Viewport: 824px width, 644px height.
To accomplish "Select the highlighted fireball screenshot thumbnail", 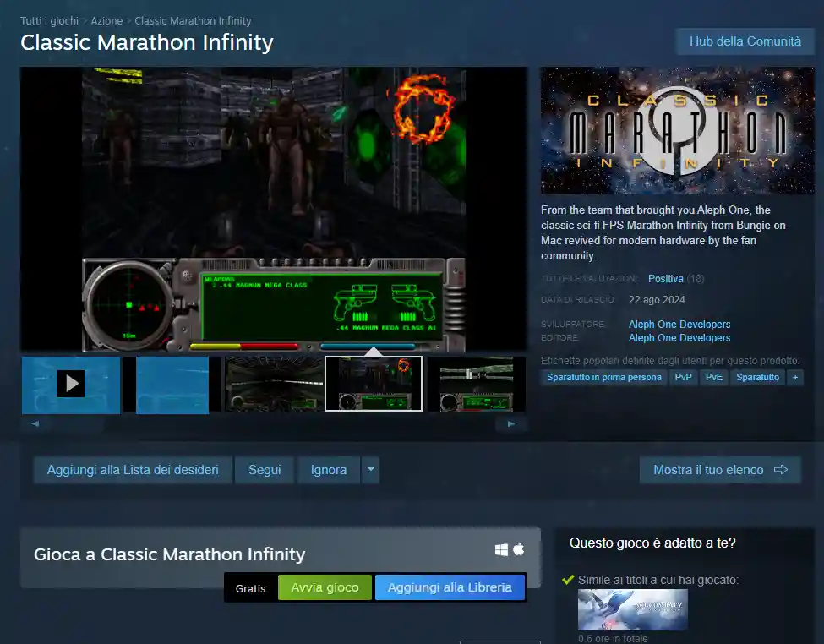I will [374, 385].
